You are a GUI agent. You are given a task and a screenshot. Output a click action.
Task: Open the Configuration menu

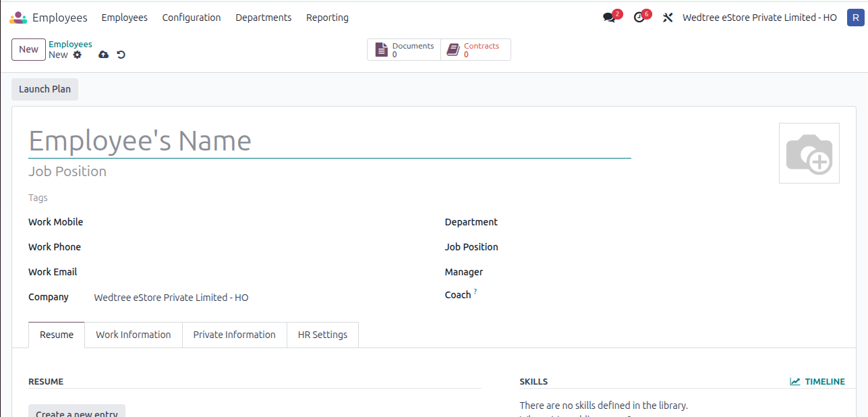tap(192, 18)
